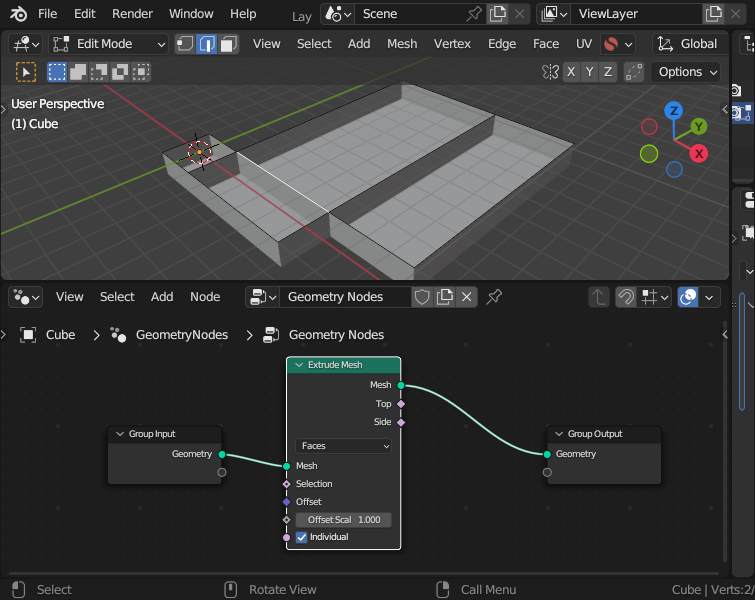Open the Edge menu
The width and height of the screenshot is (755, 600).
coord(502,44)
